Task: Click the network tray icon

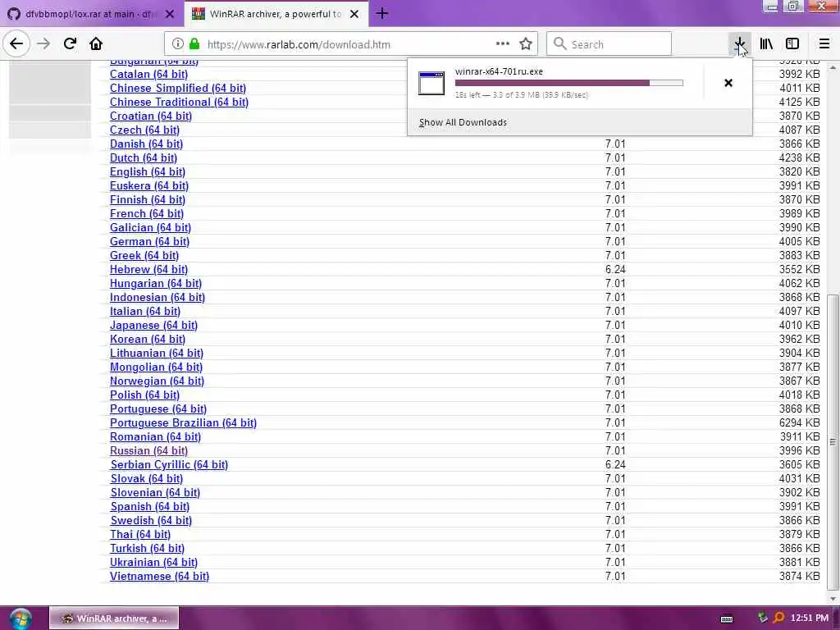Action: tap(763, 619)
